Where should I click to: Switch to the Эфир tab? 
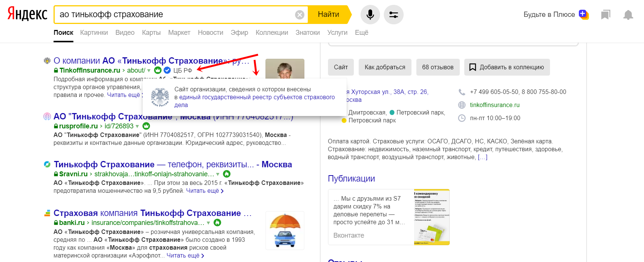click(239, 33)
